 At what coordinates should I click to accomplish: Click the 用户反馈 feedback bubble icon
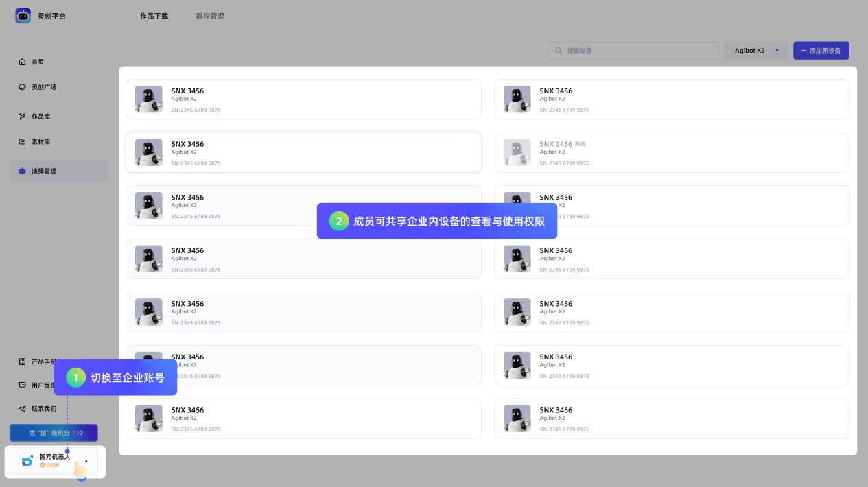[x=21, y=385]
